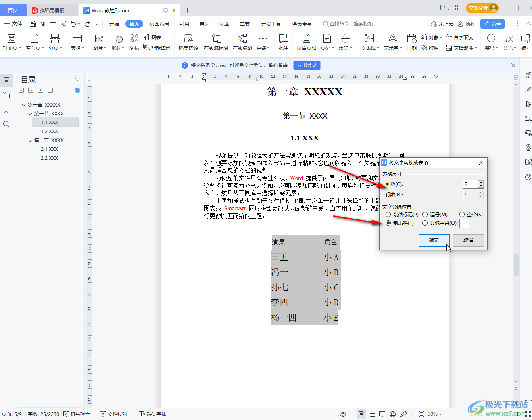This screenshot has height=420, width=532.
Task: Insert a formula (公式)
Action: click(509, 42)
